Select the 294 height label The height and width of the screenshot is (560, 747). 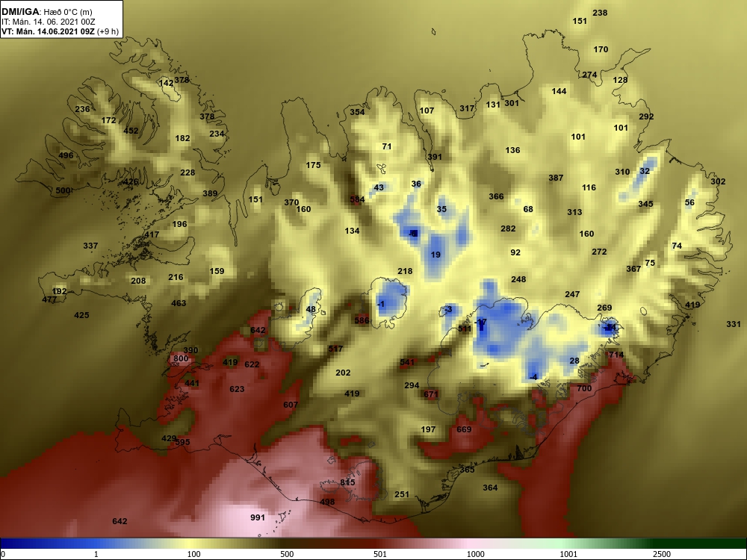point(412,386)
